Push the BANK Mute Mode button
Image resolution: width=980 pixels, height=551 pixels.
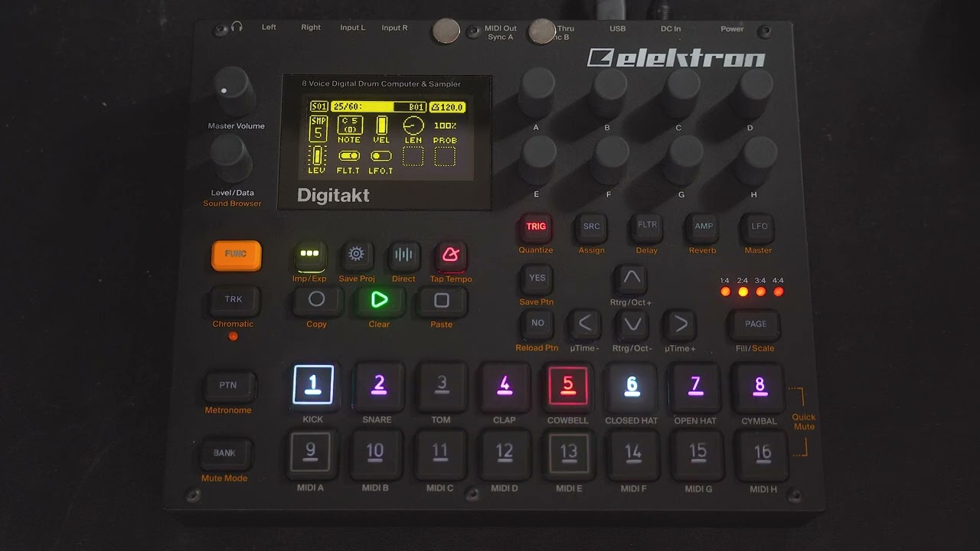point(224,453)
